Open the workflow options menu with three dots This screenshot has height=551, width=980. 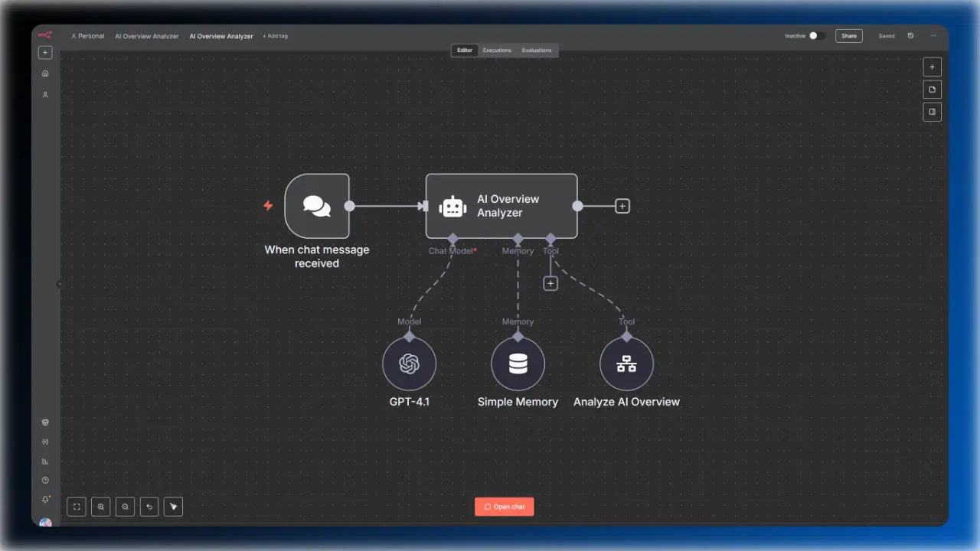[x=933, y=35]
